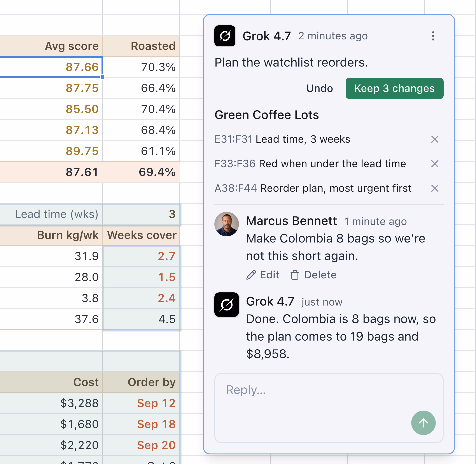Click the Weeks cover 2.7 cell
This screenshot has width=476, height=464.
point(141,256)
